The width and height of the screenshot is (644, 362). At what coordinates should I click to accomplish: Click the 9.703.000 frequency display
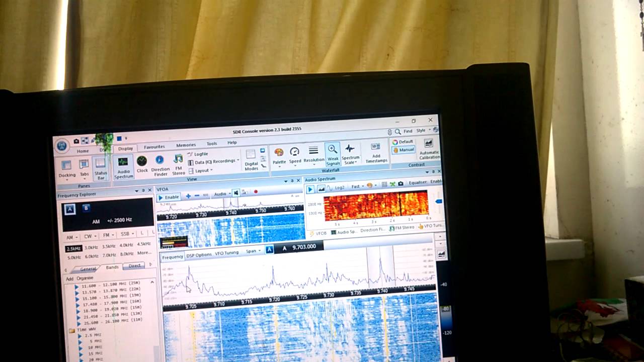(x=303, y=247)
